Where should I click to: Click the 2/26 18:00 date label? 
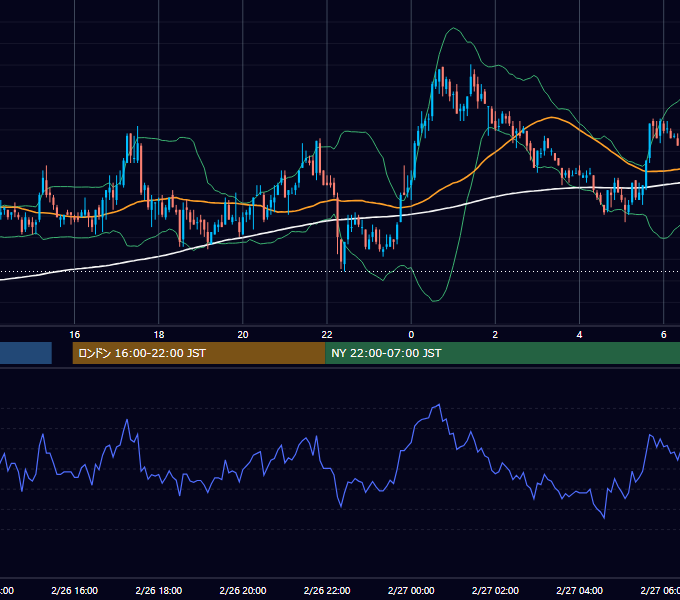click(159, 590)
